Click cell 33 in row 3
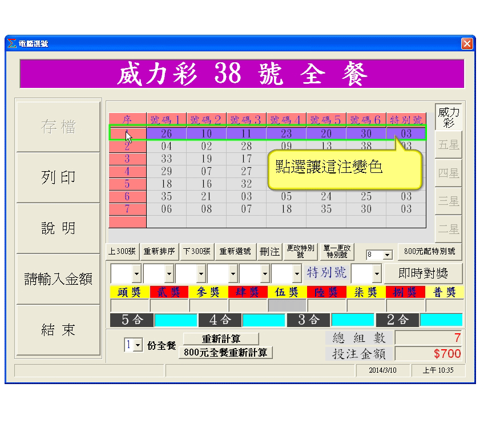Image resolution: width=504 pixels, height=428 pixels. coord(166,159)
